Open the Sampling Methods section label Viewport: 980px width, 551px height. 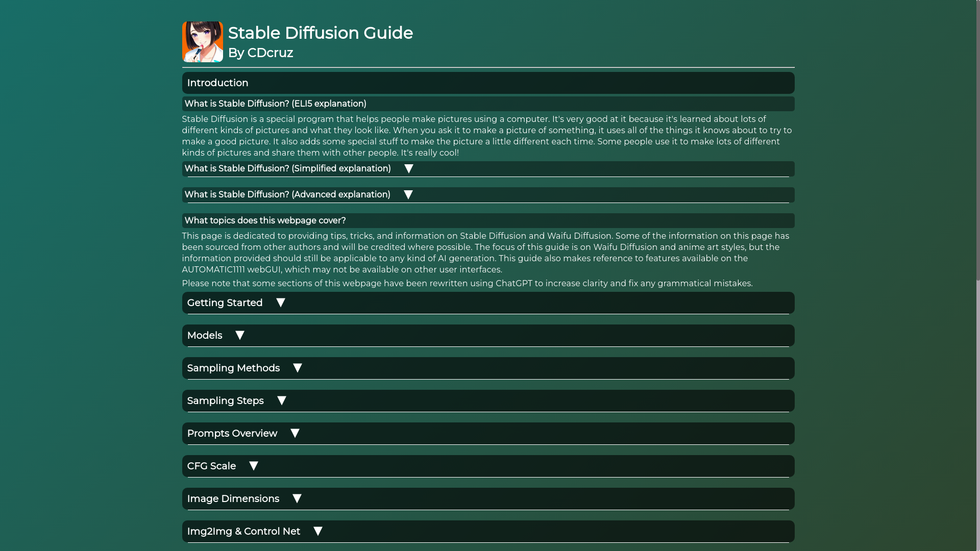(233, 368)
